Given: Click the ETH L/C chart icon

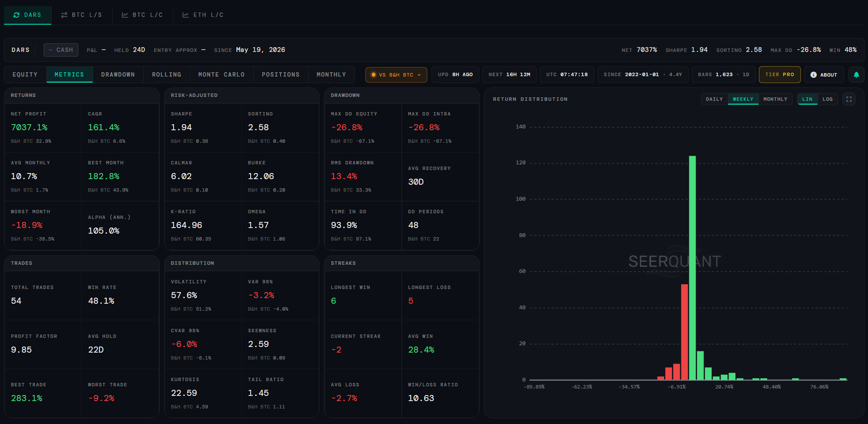Looking at the screenshot, I should [185, 15].
